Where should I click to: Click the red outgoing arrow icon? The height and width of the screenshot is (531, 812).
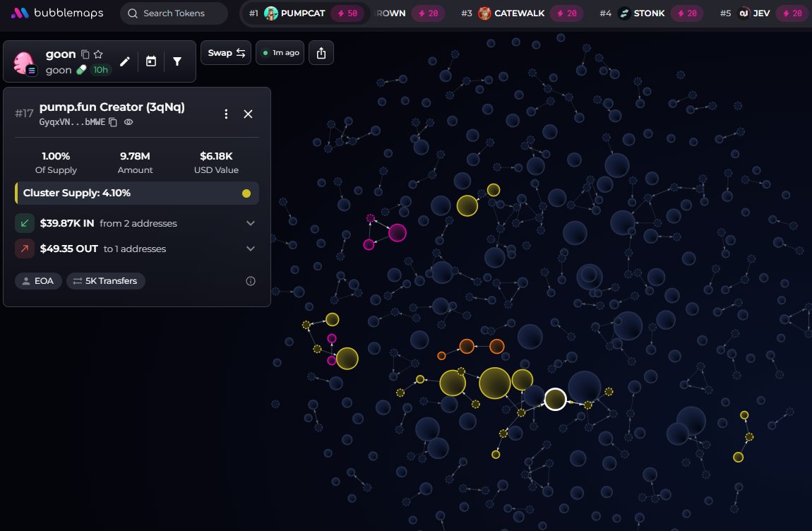tap(24, 249)
